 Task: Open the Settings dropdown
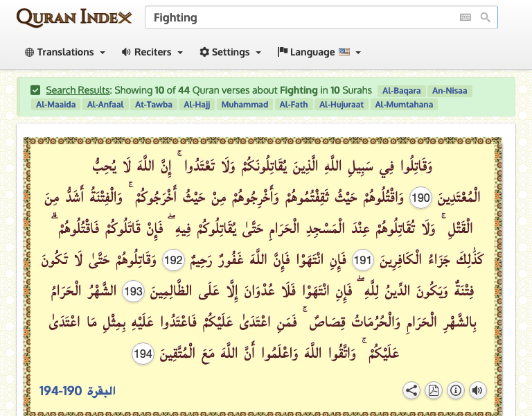[x=230, y=52]
